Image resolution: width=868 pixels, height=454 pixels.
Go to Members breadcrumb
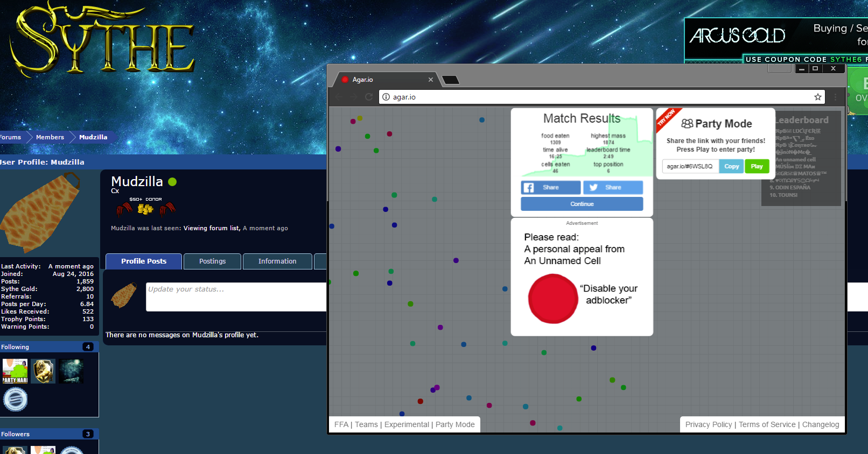click(50, 137)
